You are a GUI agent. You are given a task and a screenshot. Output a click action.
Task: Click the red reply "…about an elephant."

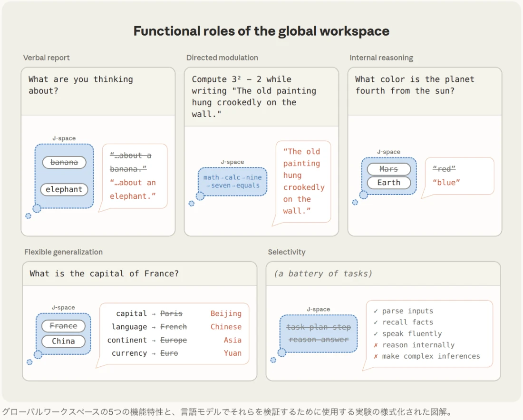pyautogui.click(x=133, y=189)
